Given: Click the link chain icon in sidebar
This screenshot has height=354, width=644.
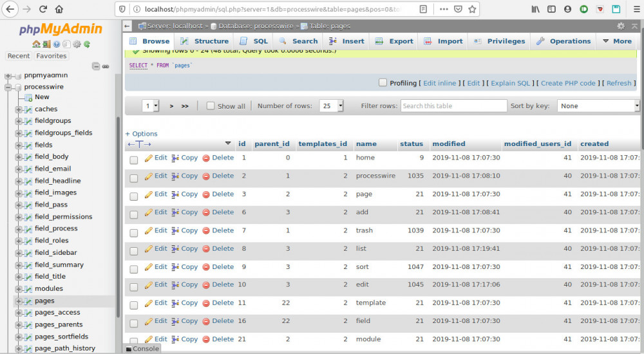Looking at the screenshot, I should click(106, 66).
